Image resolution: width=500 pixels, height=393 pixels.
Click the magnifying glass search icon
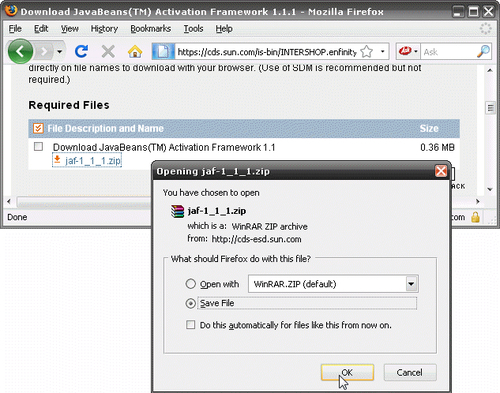coord(483,52)
